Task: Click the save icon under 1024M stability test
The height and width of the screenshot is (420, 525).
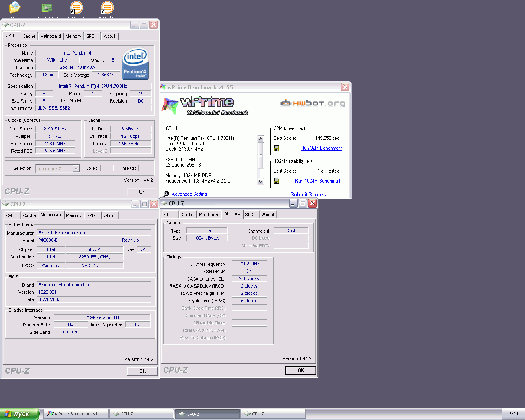Action: pyautogui.click(x=276, y=181)
